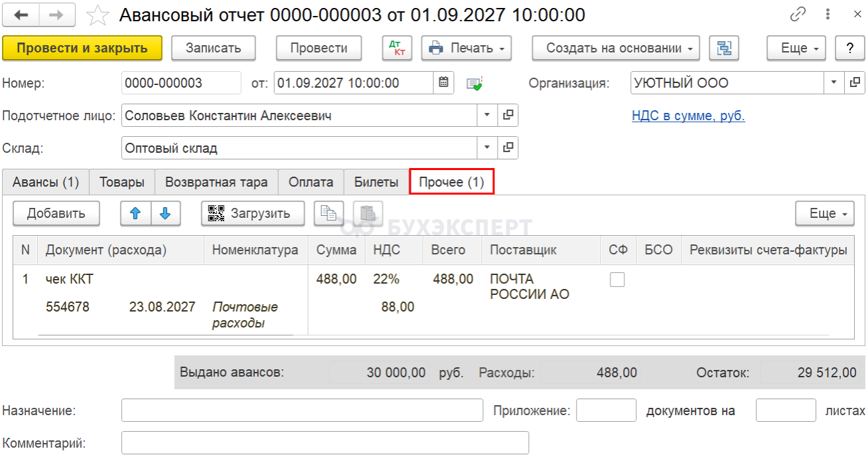This screenshot has width=868, height=455.
Task: Switch to the Товары tab
Action: click(122, 182)
